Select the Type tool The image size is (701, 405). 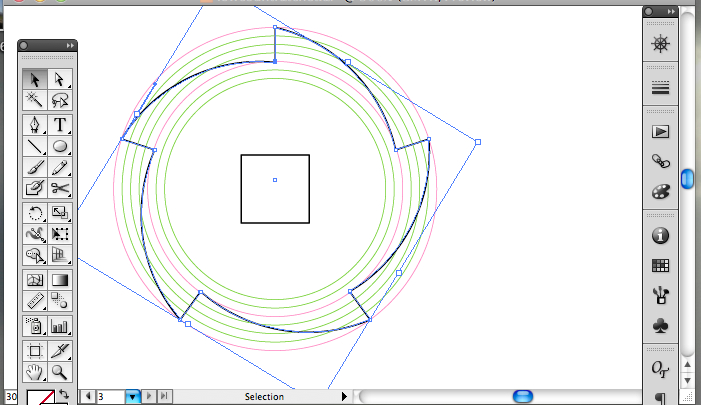tap(59, 125)
